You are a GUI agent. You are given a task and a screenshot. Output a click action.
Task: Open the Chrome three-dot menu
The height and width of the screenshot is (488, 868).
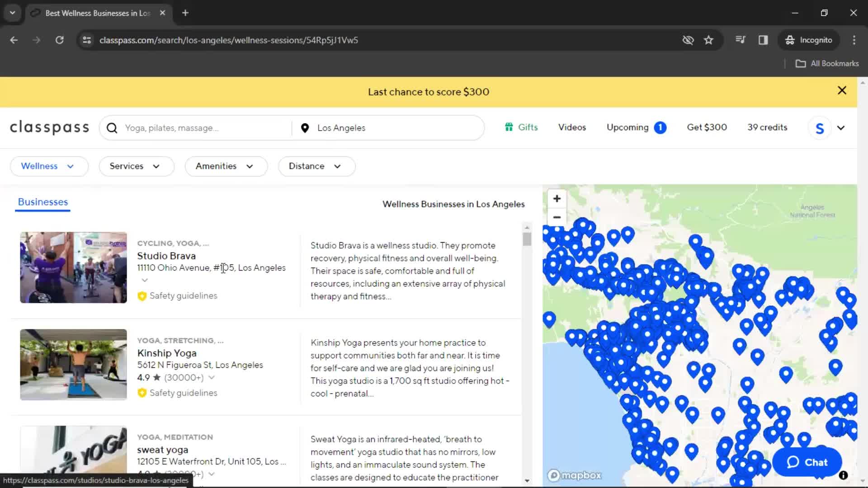[854, 40]
